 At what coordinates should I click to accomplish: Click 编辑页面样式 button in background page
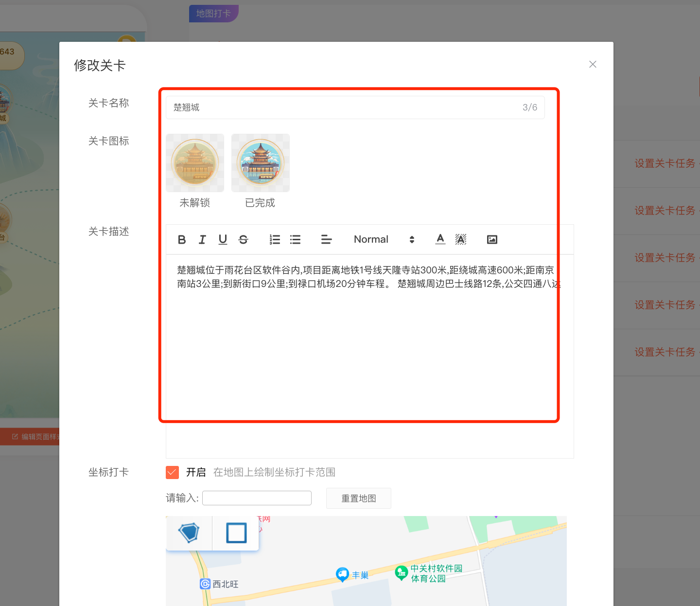pyautogui.click(x=30, y=437)
